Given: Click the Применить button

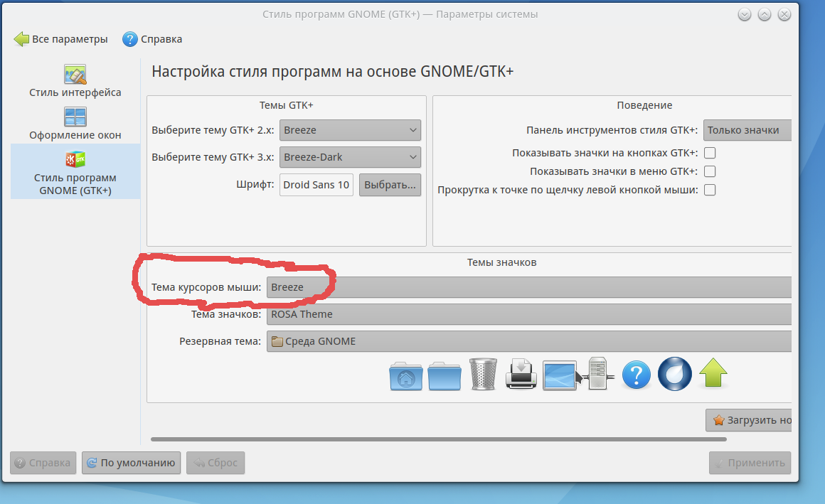Looking at the screenshot, I should (x=750, y=463).
